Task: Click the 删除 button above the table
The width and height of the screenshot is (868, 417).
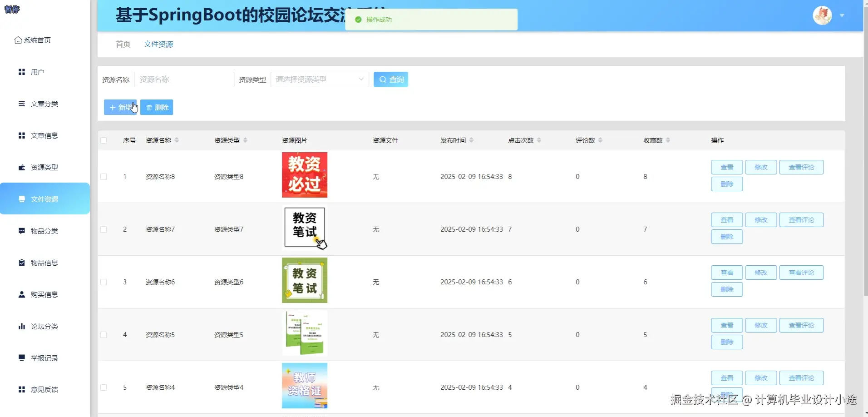Action: pos(157,107)
